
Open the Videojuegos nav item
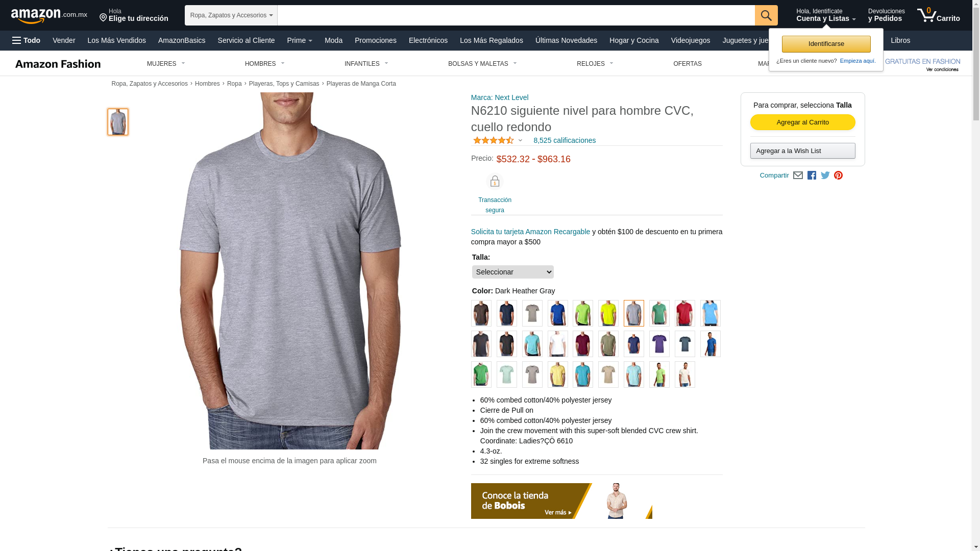click(x=690, y=40)
